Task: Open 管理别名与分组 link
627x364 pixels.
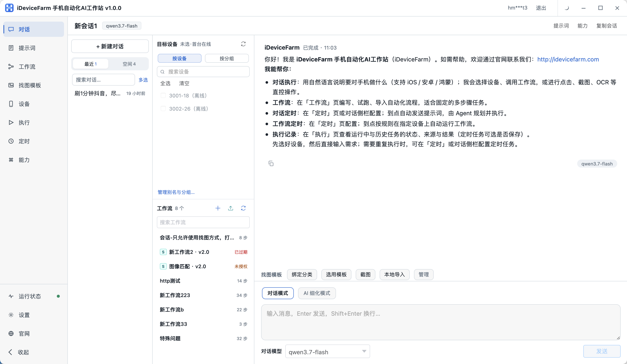Action: point(176,192)
